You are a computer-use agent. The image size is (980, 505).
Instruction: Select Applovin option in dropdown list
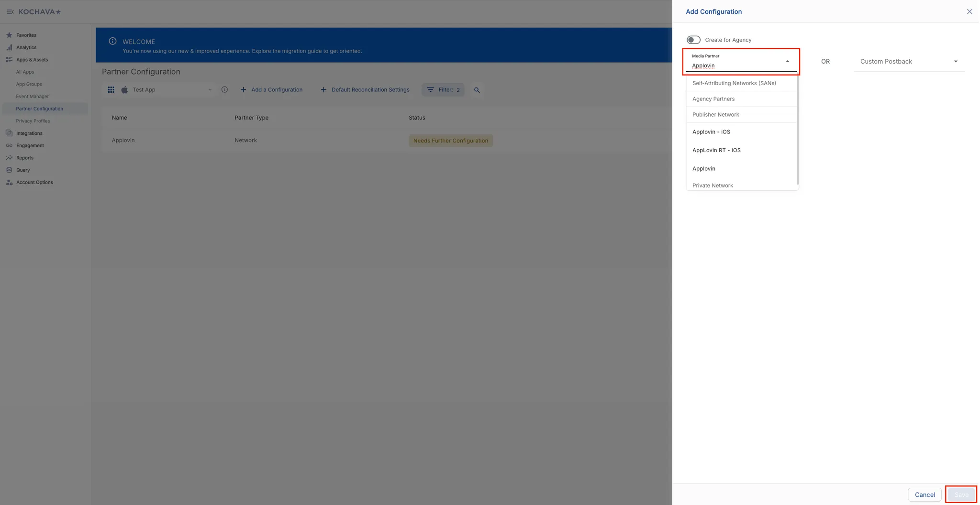742,168
